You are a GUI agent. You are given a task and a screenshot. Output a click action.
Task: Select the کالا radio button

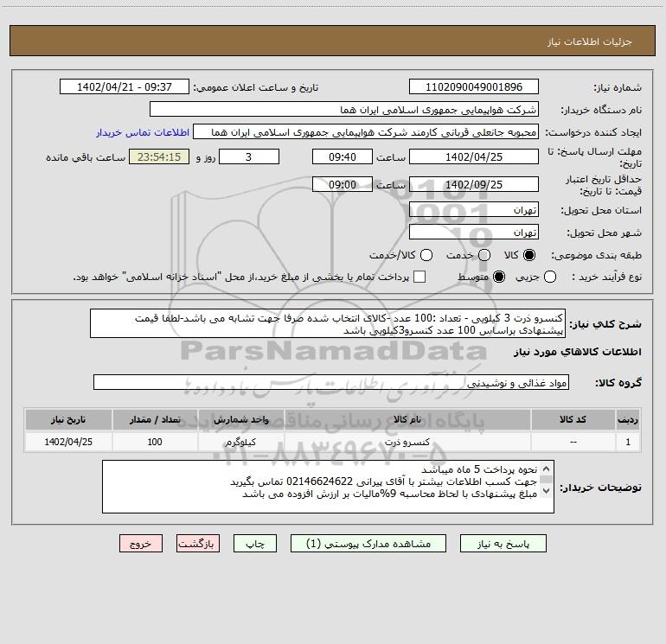tap(529, 255)
